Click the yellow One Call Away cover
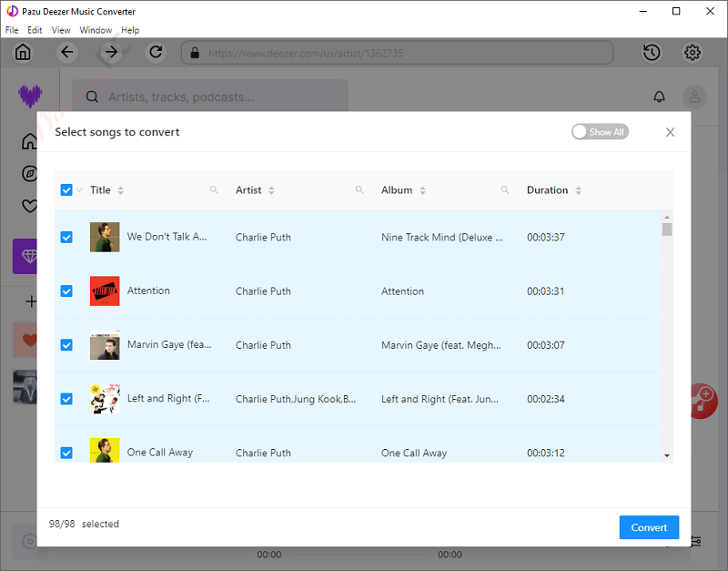This screenshot has height=571, width=728. click(x=105, y=450)
